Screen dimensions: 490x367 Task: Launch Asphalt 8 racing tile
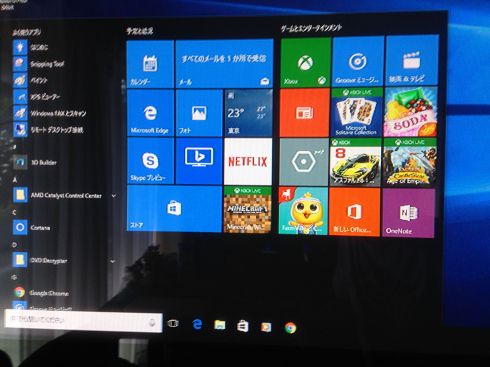(355, 162)
